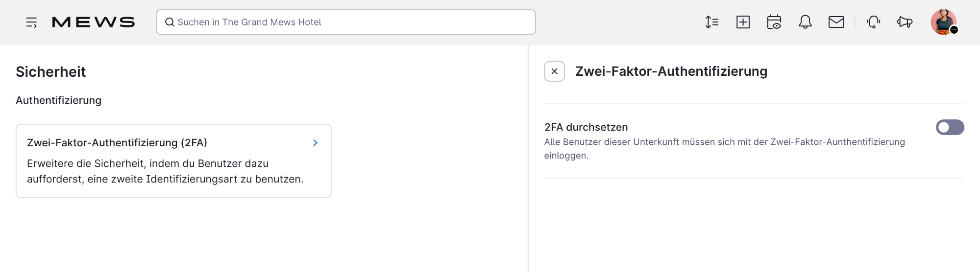980x272 pixels.
Task: Click the line-spacing arrow icon in header
Action: (x=711, y=22)
